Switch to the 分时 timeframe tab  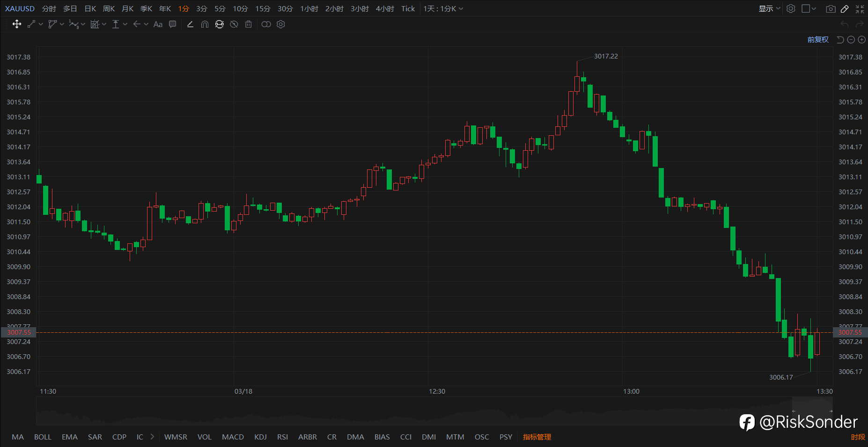tap(49, 9)
